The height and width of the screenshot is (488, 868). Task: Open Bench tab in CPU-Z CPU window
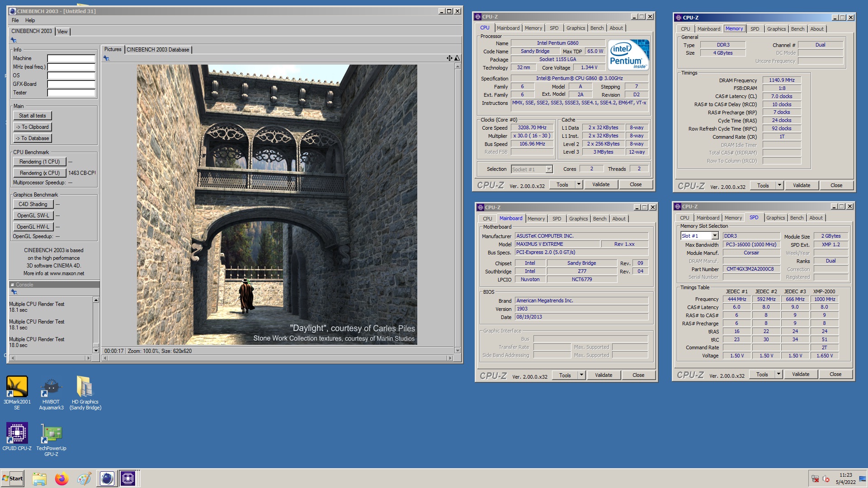coord(597,28)
